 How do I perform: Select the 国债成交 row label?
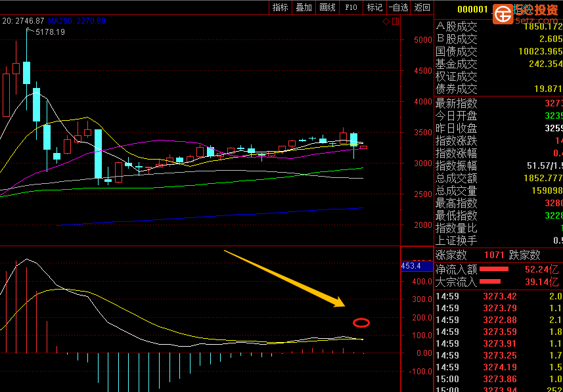click(x=457, y=52)
